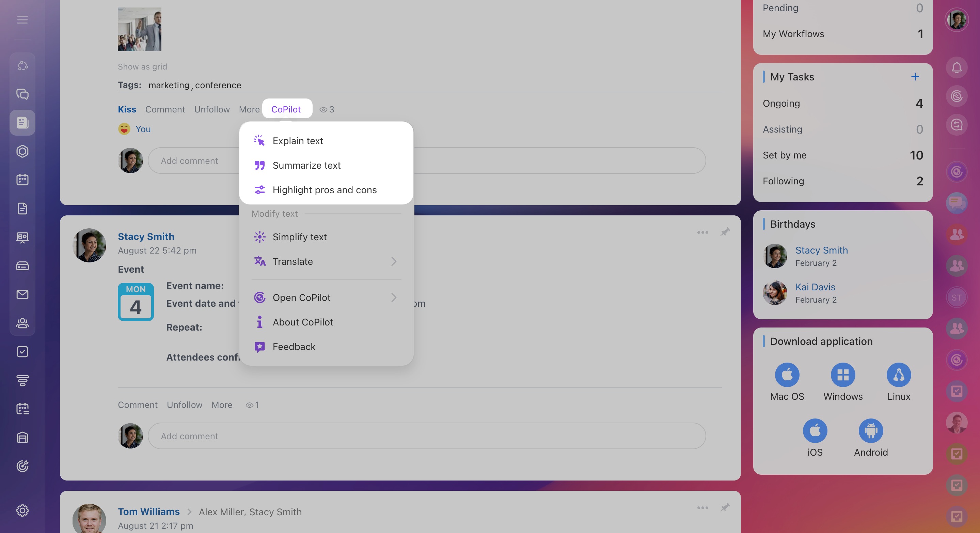Open the calendar icon in left sidebar
This screenshot has height=533, width=980.
[22, 179]
